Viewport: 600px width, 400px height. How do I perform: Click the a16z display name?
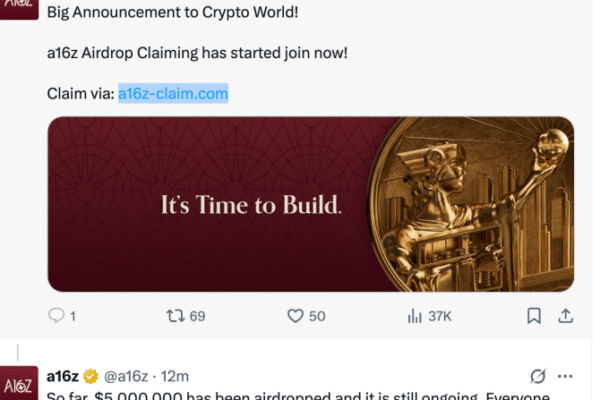[63, 377]
